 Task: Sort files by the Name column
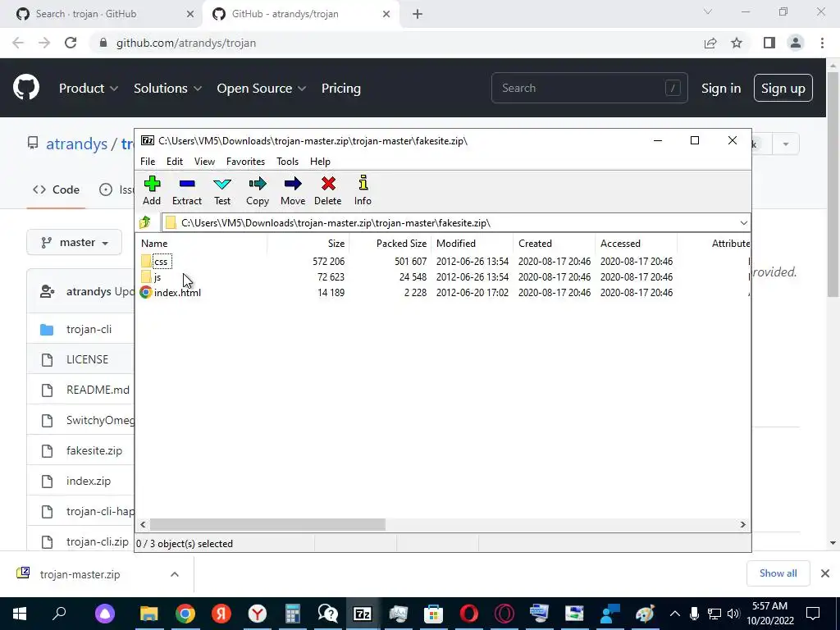tap(201, 243)
